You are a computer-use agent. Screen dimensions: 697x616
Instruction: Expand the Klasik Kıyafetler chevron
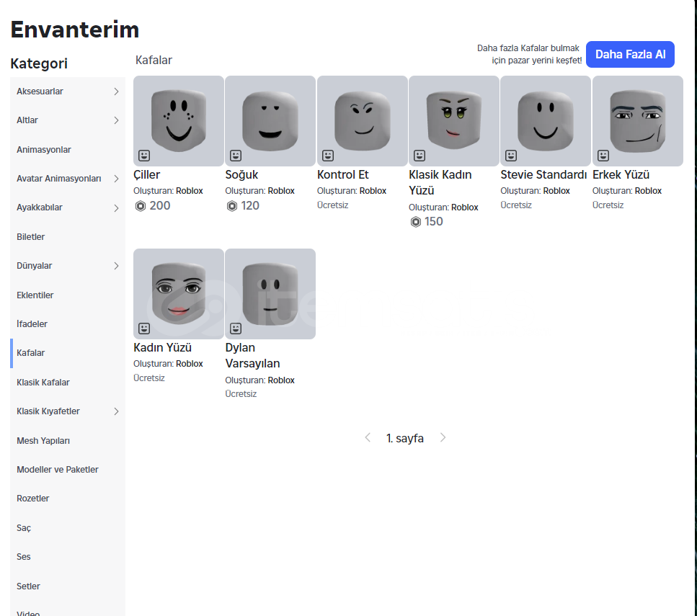pyautogui.click(x=116, y=411)
